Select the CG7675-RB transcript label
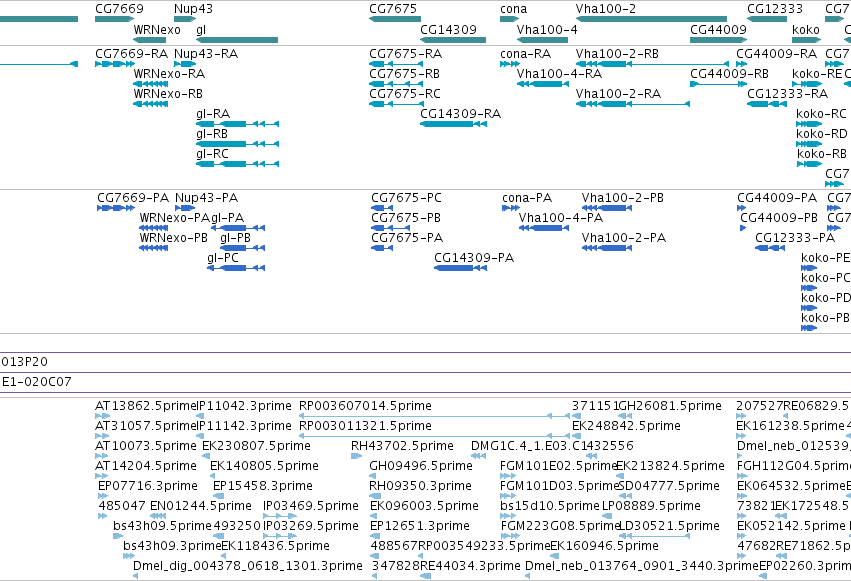This screenshot has height=581, width=851. (x=404, y=74)
